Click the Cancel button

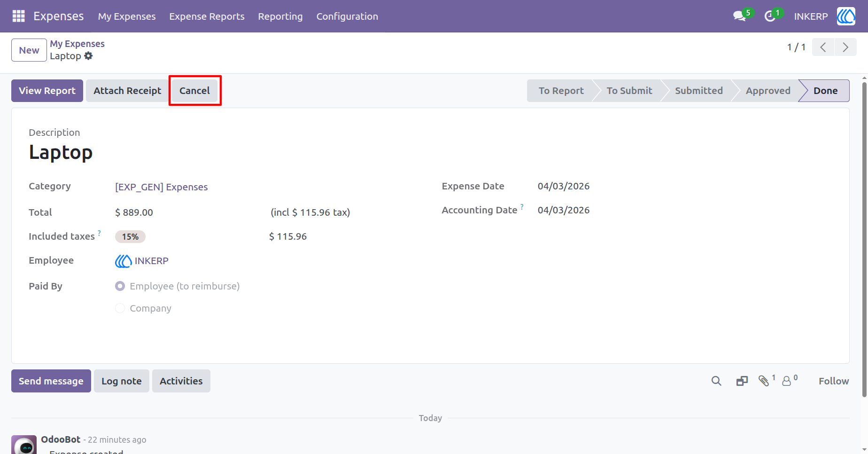coord(194,91)
